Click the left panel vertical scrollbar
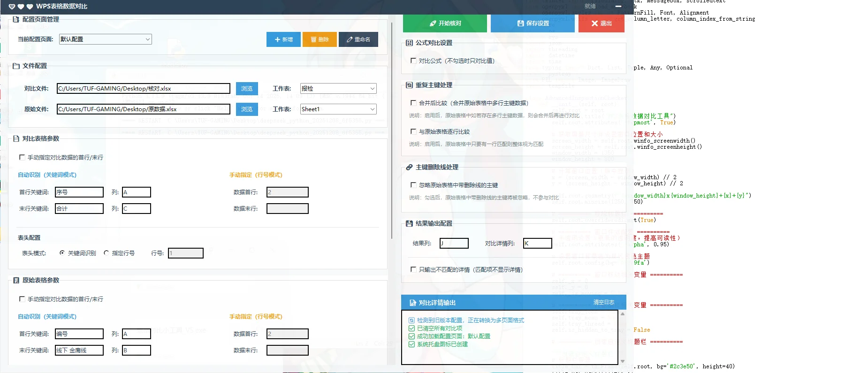868x373 pixels. 392,130
